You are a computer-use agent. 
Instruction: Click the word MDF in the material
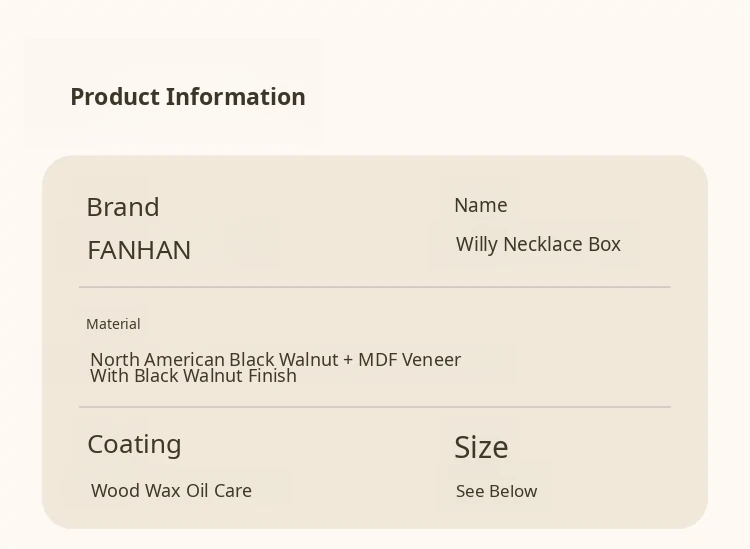pyautogui.click(x=378, y=359)
